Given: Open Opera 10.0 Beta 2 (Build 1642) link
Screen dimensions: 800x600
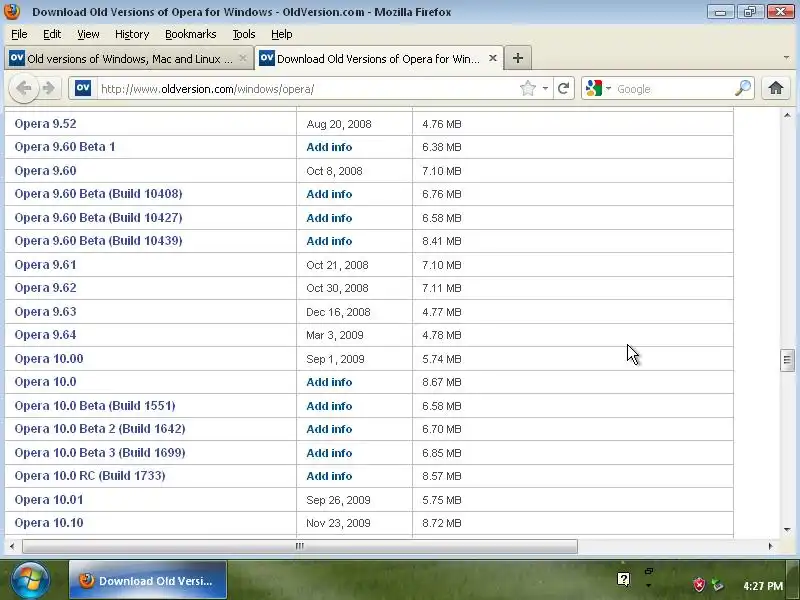Looking at the screenshot, I should click(100, 429).
